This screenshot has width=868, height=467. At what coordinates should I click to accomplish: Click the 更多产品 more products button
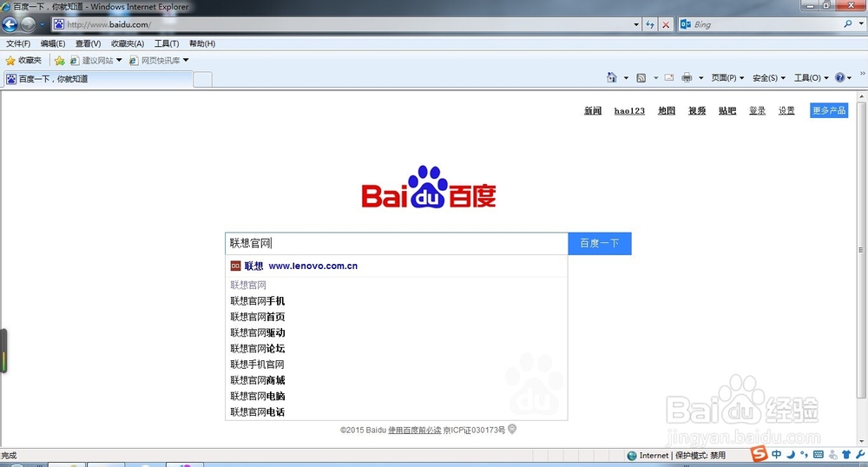pos(829,110)
